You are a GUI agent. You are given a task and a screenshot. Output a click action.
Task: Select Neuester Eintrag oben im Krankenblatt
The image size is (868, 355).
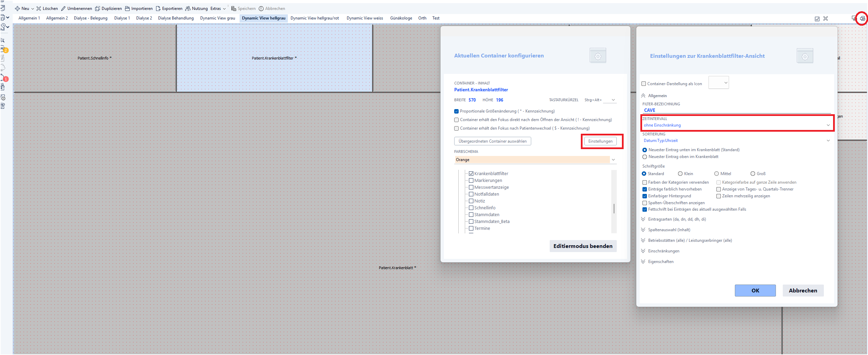645,157
